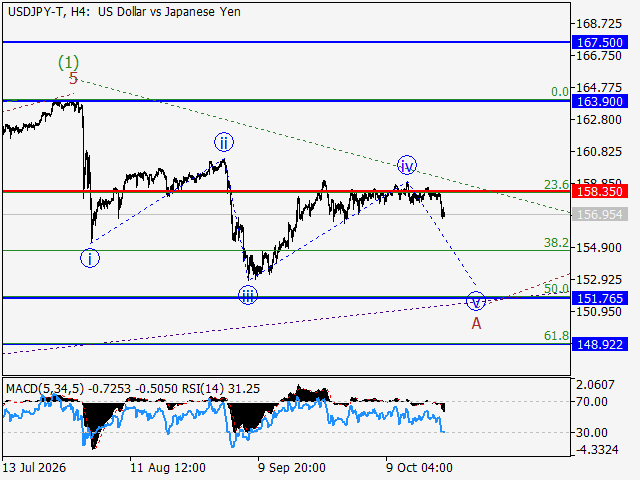Click the red 158.350 price label
Screen dimensions: 640x480
coord(600,191)
